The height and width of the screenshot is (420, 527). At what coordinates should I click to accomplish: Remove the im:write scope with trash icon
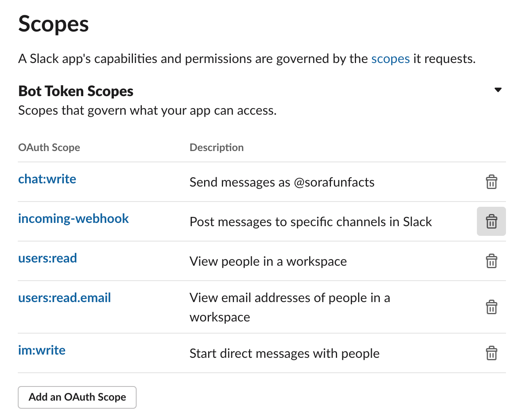491,353
